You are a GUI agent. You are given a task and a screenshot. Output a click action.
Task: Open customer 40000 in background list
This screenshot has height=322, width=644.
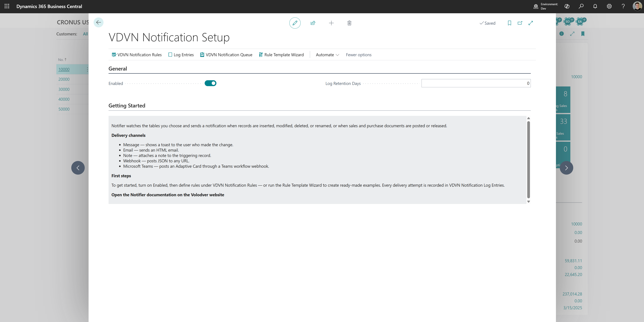tap(64, 99)
